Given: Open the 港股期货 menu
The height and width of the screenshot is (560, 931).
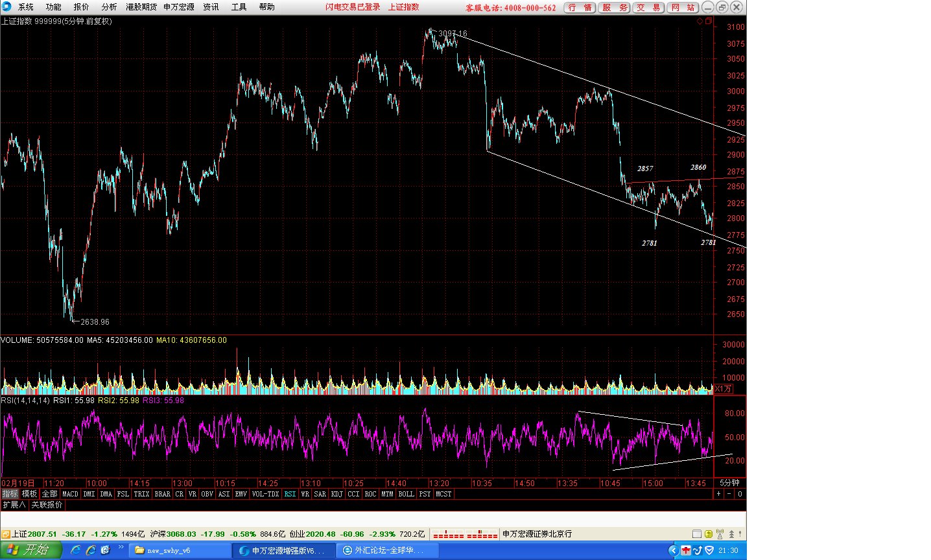Looking at the screenshot, I should [141, 7].
